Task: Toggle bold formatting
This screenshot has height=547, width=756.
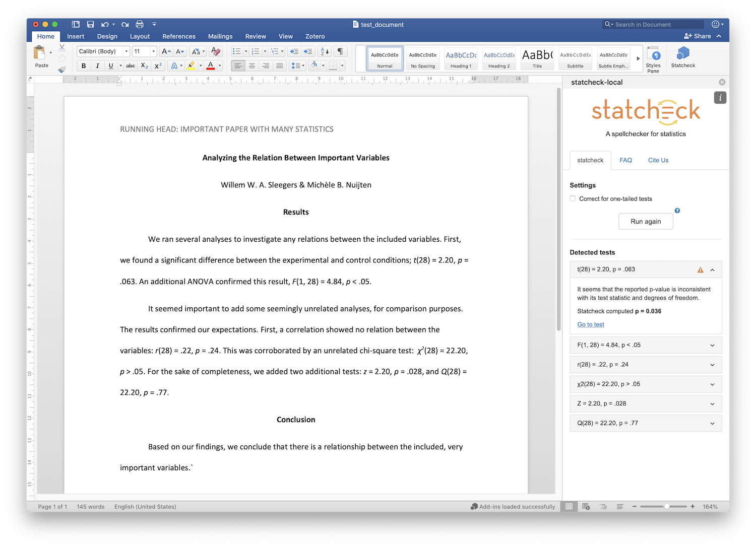Action: click(x=84, y=65)
